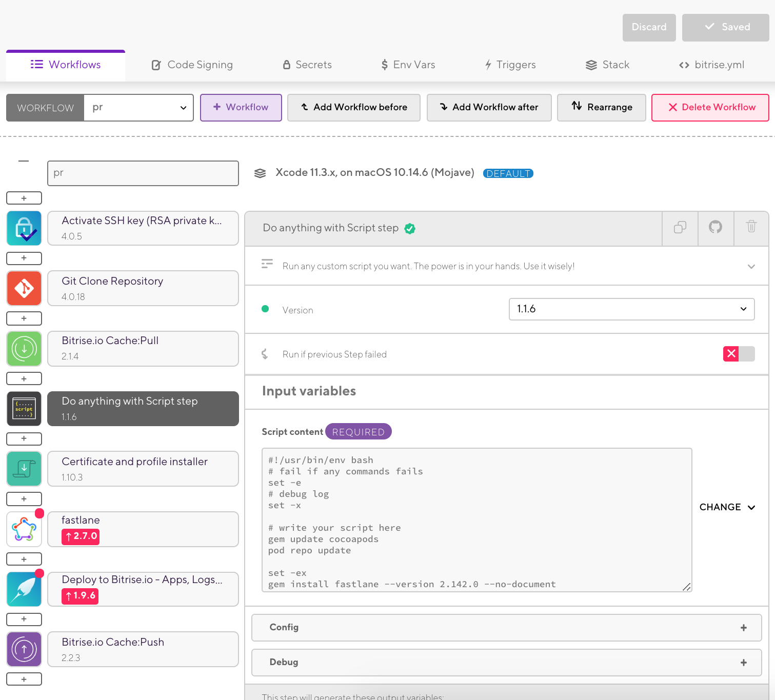Click the duplicate step icon

pyautogui.click(x=680, y=227)
